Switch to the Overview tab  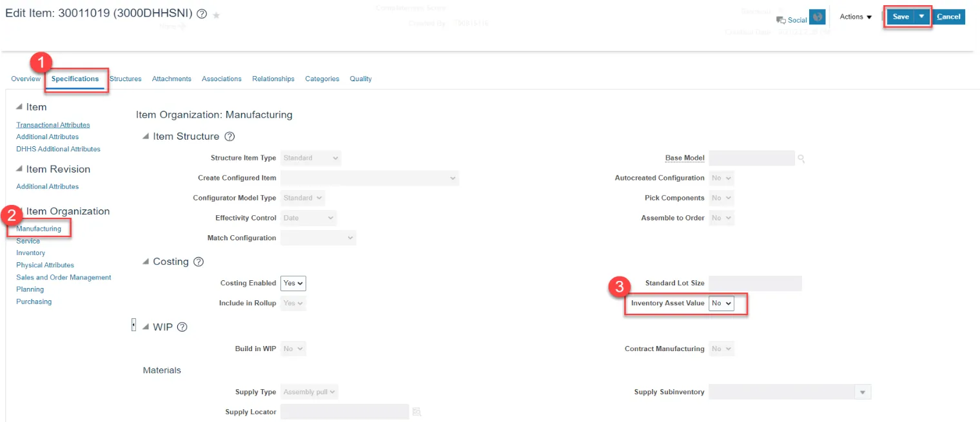click(x=26, y=79)
